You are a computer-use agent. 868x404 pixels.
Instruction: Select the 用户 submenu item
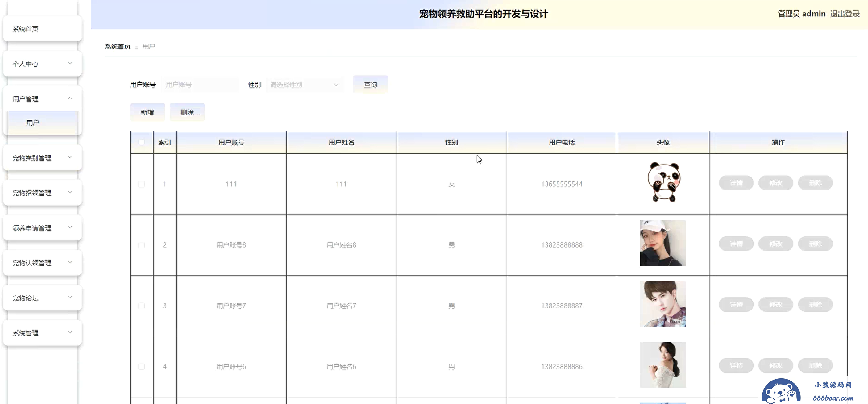(43, 123)
